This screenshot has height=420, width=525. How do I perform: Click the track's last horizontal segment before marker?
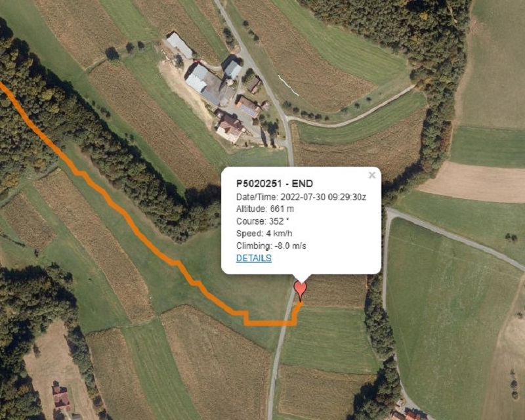(x=270, y=324)
